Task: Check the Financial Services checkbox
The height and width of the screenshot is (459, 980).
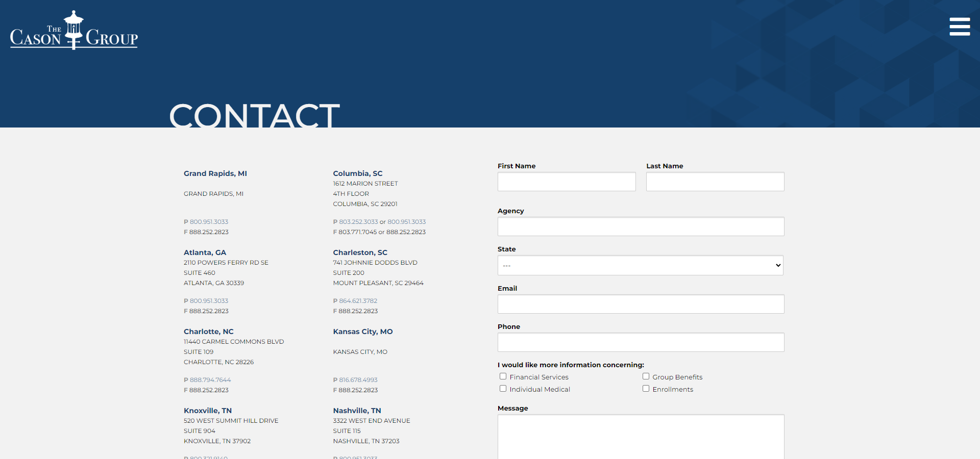Action: [x=503, y=376]
